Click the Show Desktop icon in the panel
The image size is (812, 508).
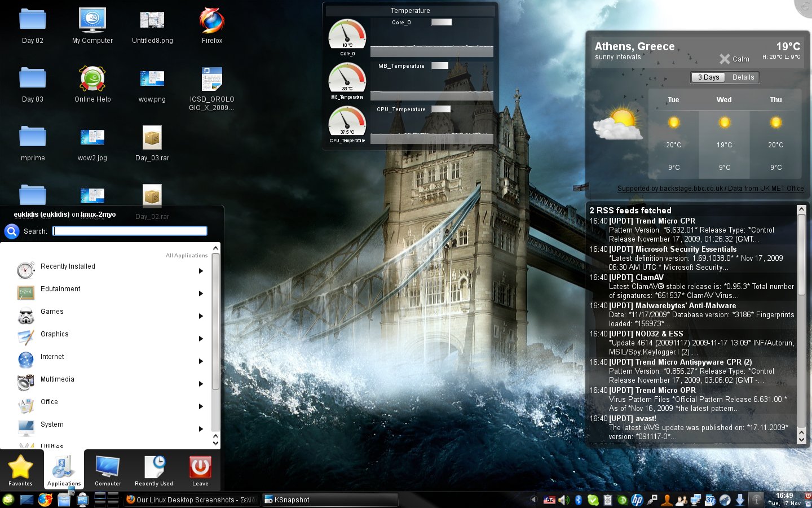pyautogui.click(x=27, y=500)
